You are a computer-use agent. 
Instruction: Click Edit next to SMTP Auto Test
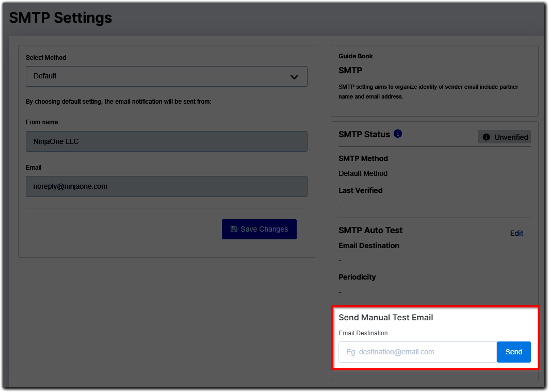pos(516,233)
